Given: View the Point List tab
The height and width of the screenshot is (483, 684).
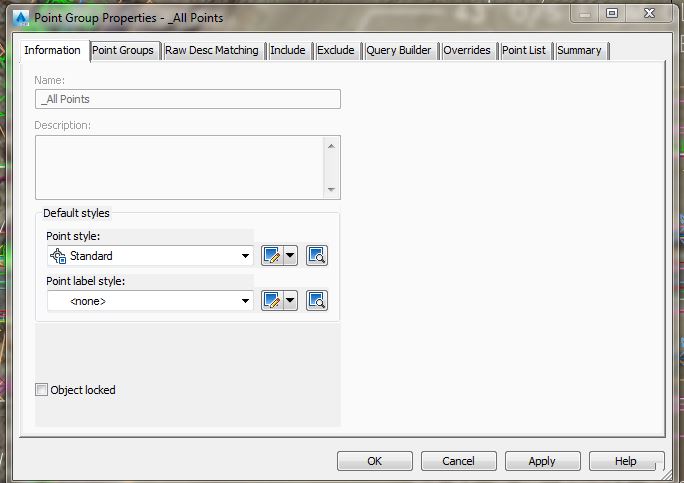Looking at the screenshot, I should coord(524,51).
